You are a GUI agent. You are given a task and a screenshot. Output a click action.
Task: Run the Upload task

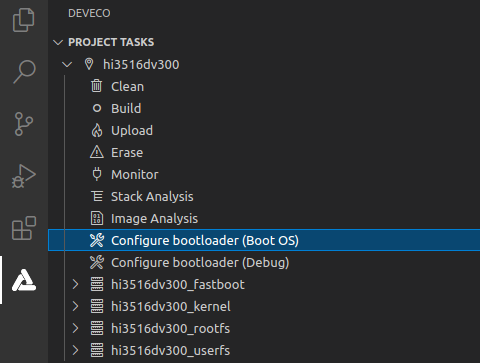click(132, 131)
